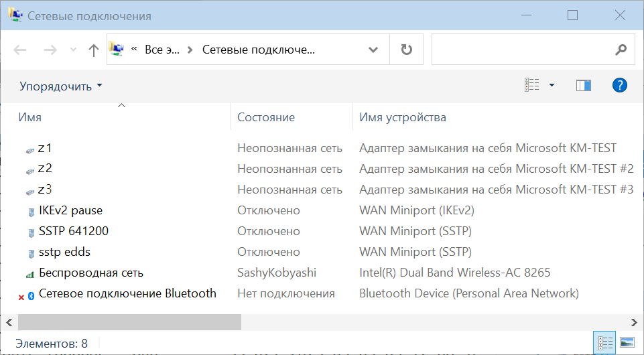Select the IKEv2 pause connection
This screenshot has width=644, height=355.
click(x=70, y=210)
